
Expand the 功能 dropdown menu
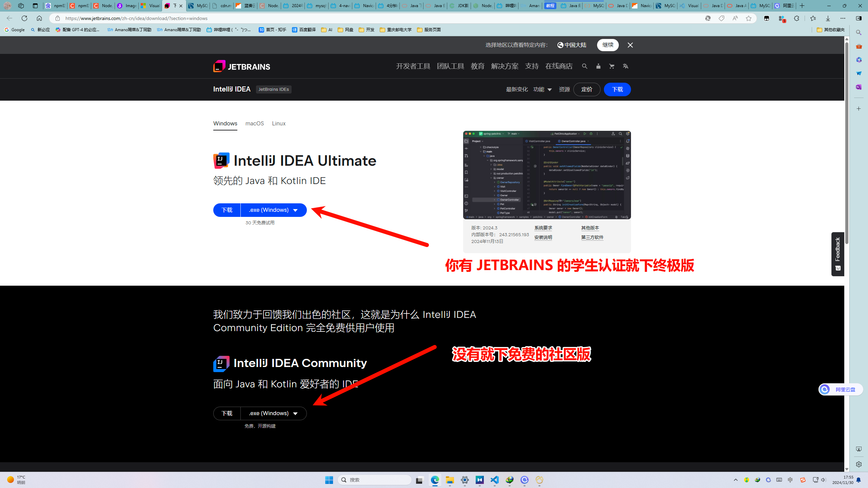(x=542, y=89)
